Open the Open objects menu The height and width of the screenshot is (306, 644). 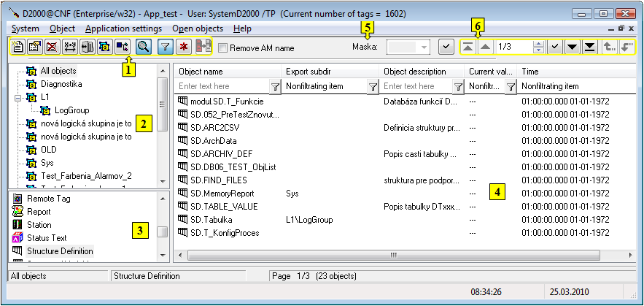[x=197, y=28]
